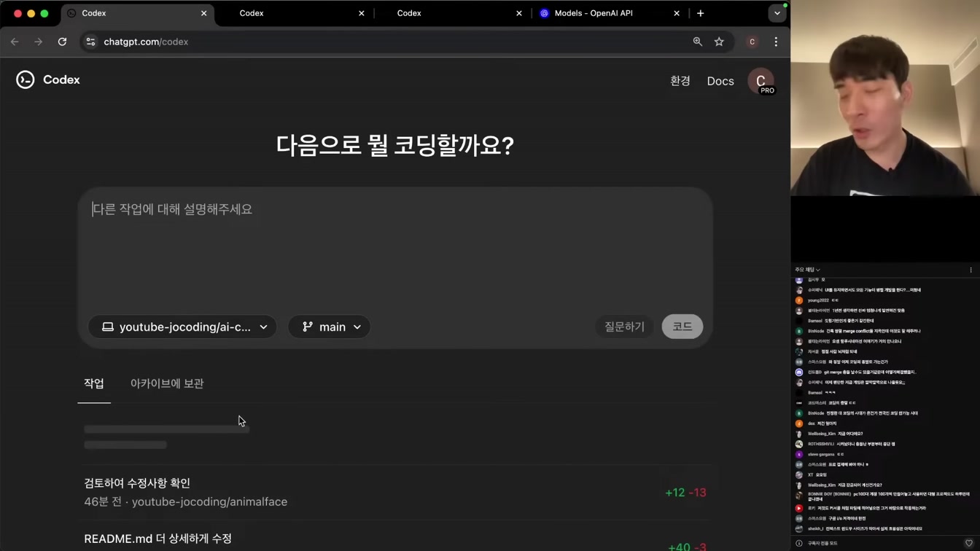This screenshot has height=551, width=980.
Task: Close the Models - OpenAI API tab
Action: pyautogui.click(x=677, y=13)
